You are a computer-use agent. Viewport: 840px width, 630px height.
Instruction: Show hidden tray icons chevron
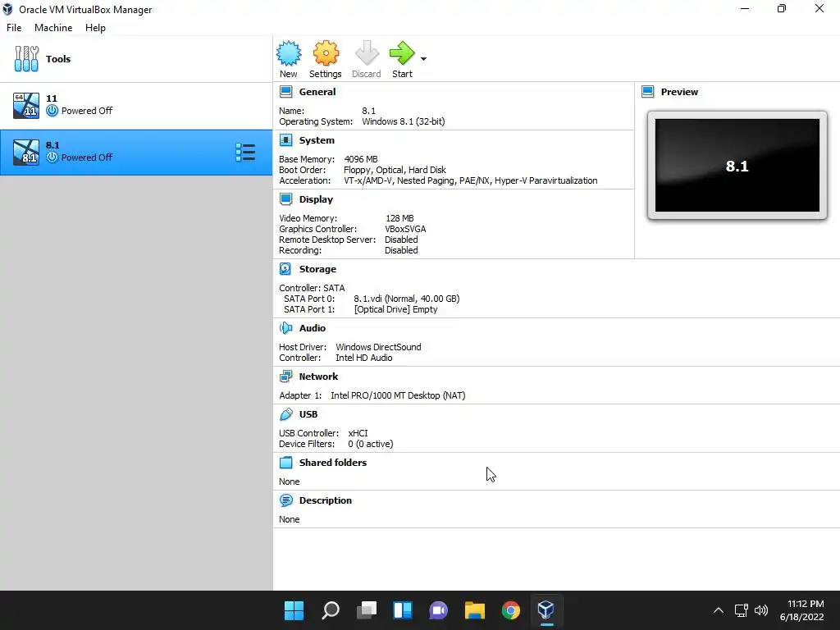click(719, 610)
